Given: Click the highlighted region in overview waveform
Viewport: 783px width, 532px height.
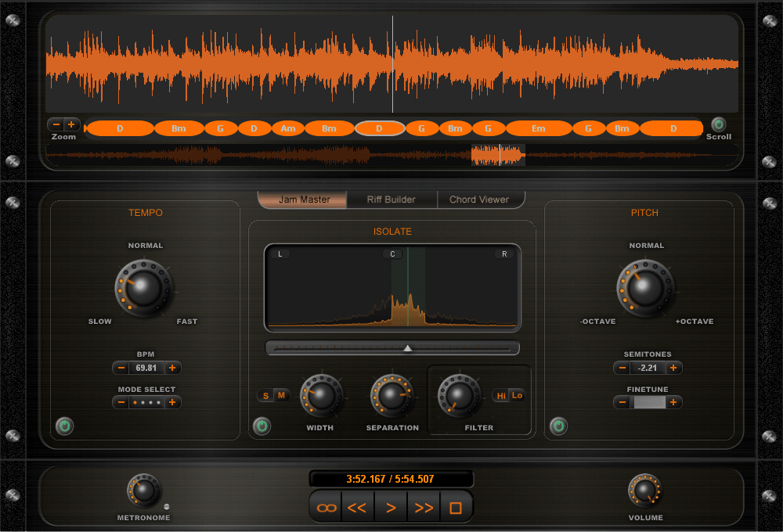Looking at the screenshot, I should pyautogui.click(x=498, y=155).
